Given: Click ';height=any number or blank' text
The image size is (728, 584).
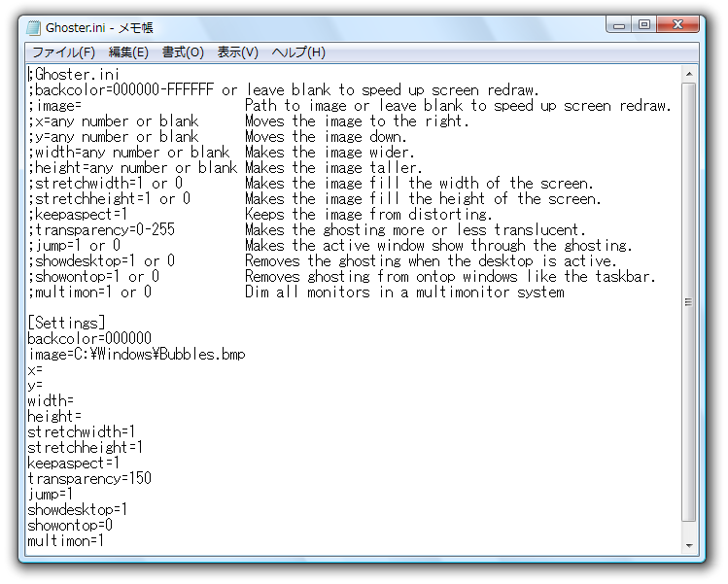Looking at the screenshot, I should click(x=132, y=167).
